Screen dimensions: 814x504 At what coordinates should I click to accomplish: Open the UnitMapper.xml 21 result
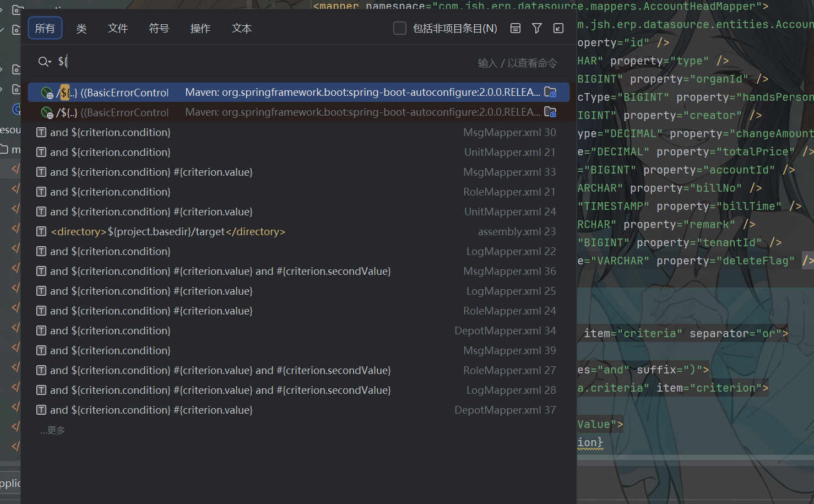299,152
